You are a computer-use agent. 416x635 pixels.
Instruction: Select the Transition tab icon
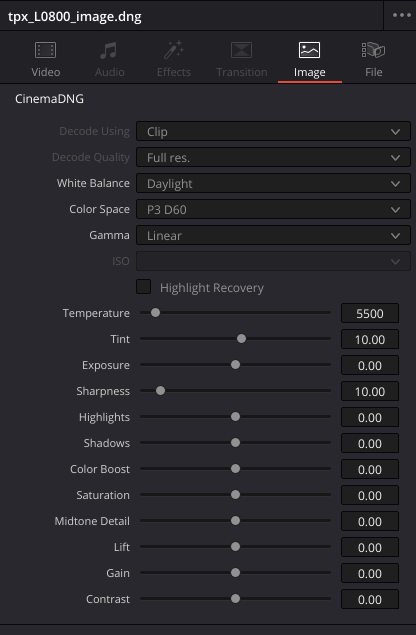pyautogui.click(x=241, y=50)
